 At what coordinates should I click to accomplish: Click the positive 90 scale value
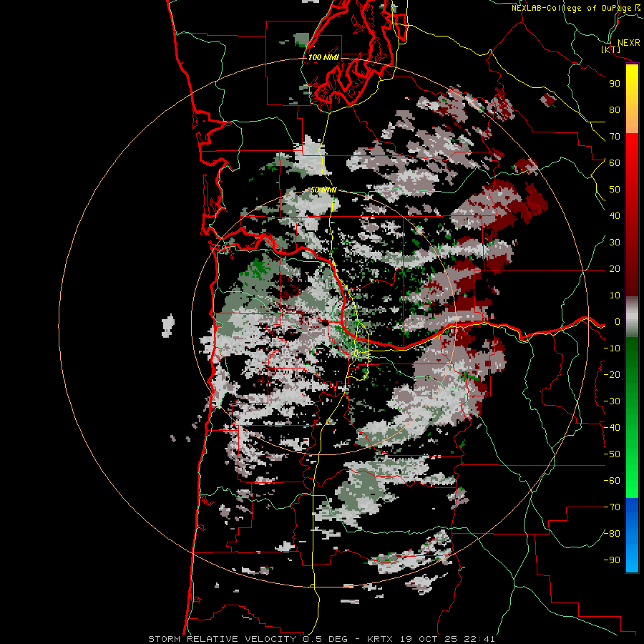(x=615, y=84)
